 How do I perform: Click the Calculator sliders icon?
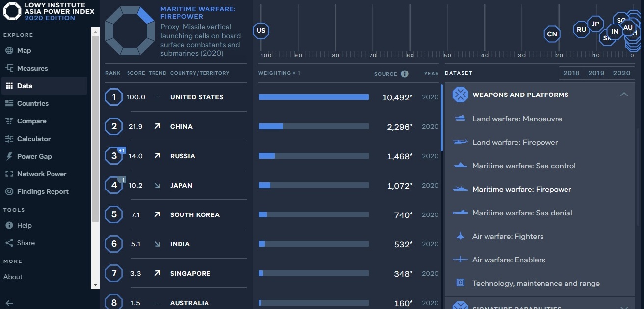pos(9,139)
